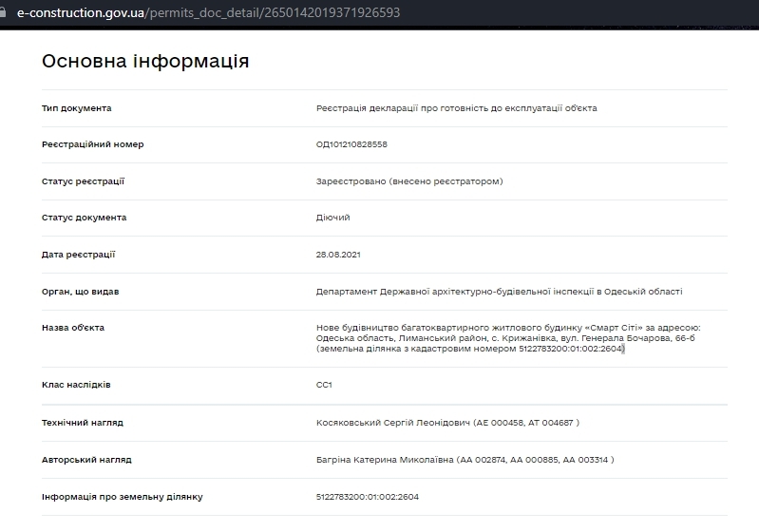
Task: Click the 'Орган, що видав' label
Action: 81,292
